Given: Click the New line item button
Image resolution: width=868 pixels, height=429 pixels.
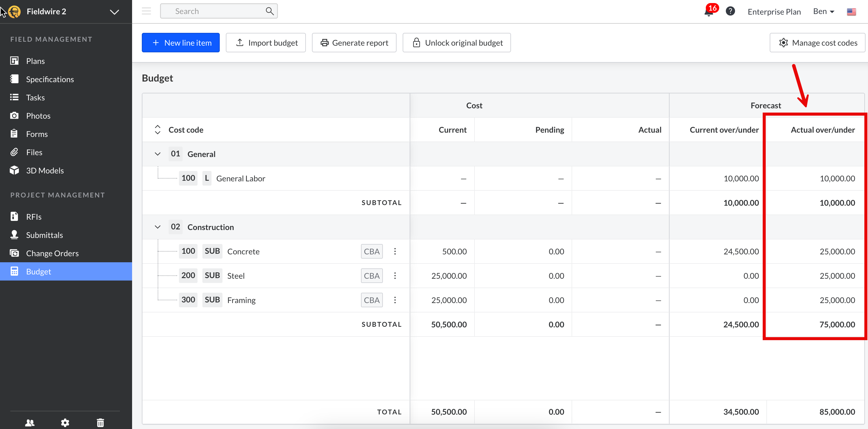Looking at the screenshot, I should 180,43.
